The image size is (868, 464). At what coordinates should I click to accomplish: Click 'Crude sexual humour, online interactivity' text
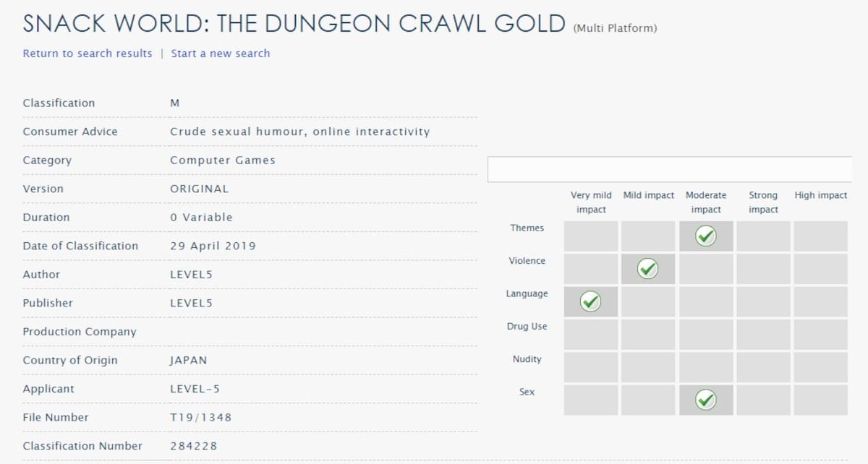tap(299, 132)
